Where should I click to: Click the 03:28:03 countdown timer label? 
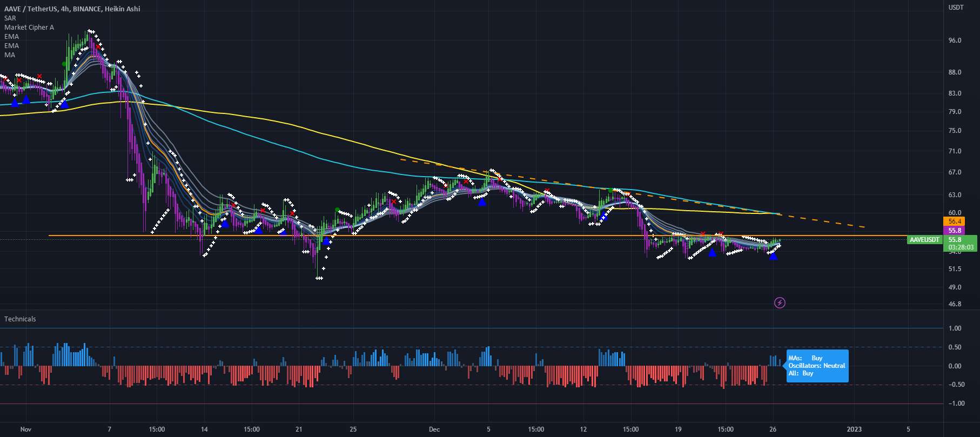tap(961, 247)
